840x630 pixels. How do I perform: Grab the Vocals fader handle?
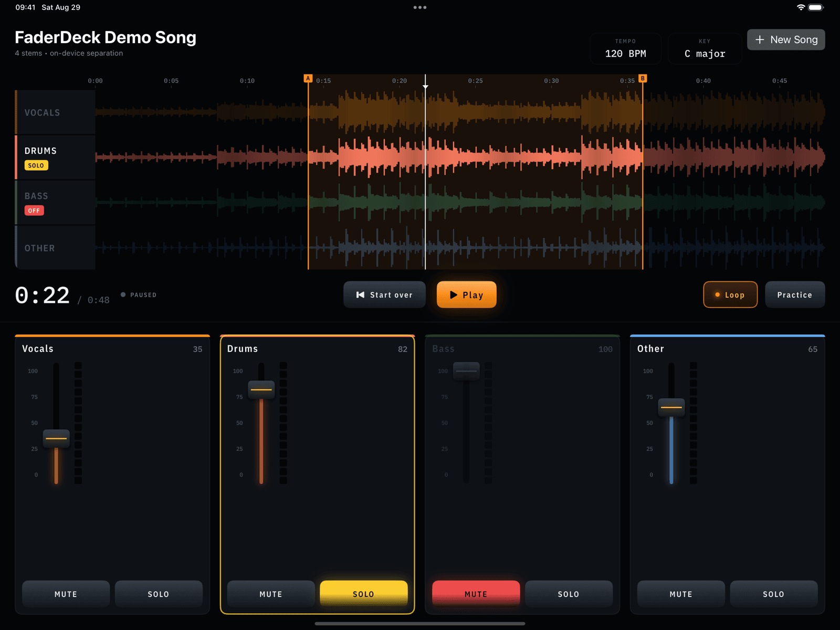point(56,438)
